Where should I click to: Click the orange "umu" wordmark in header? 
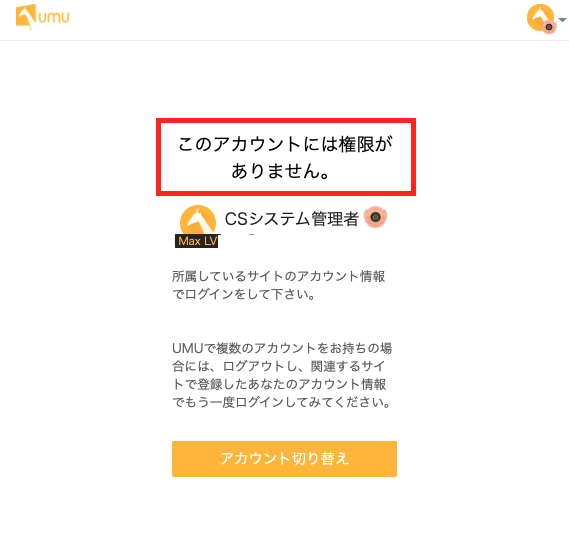[x=54, y=17]
